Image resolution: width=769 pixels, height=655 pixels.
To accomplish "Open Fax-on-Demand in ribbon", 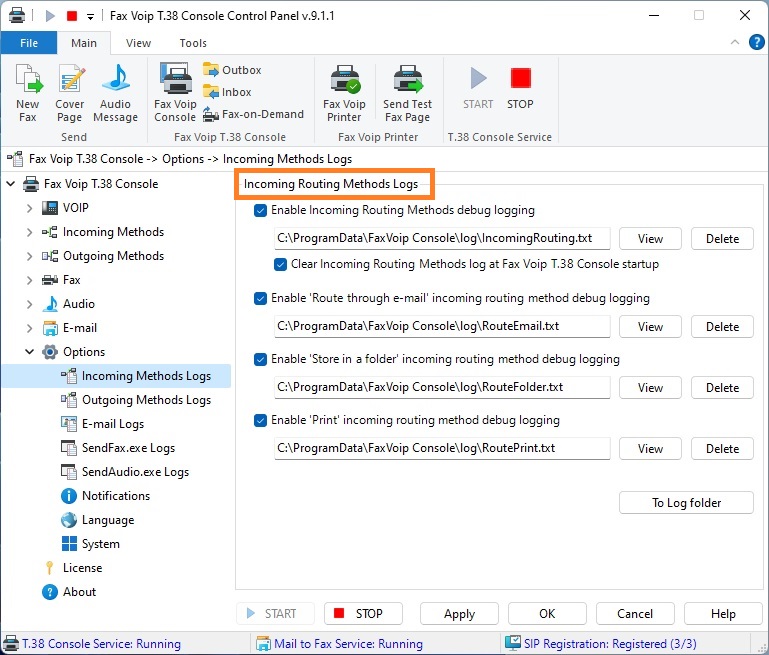I will pyautogui.click(x=253, y=114).
